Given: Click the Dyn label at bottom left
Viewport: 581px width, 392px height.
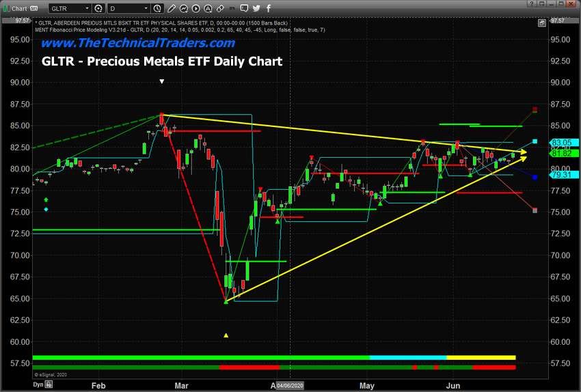Looking at the screenshot, I should pos(38,384).
